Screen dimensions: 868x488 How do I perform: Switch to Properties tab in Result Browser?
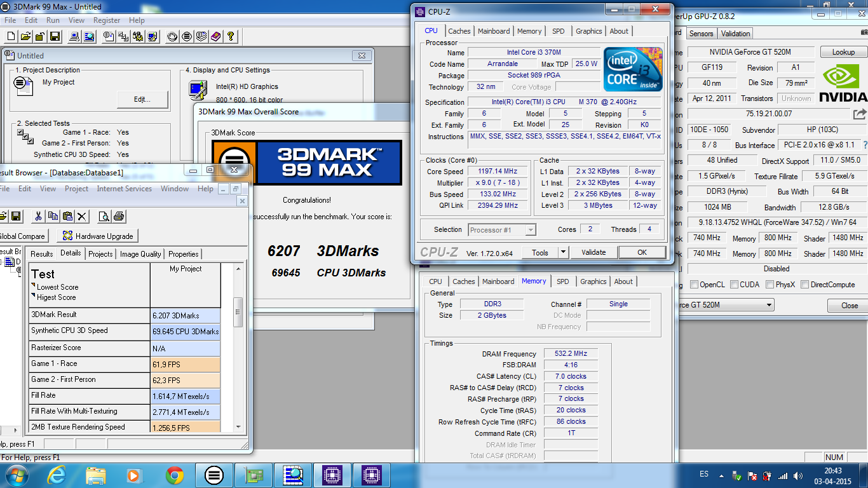point(184,254)
